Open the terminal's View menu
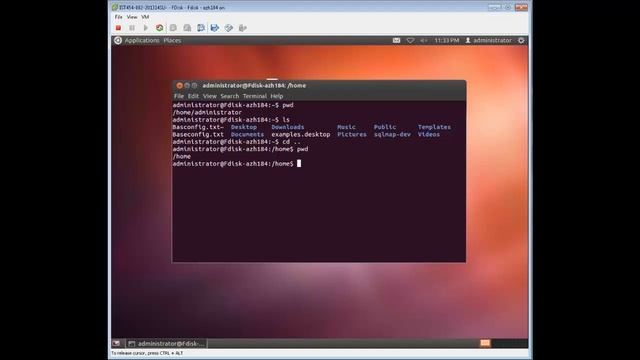640x360 pixels. click(x=210, y=96)
